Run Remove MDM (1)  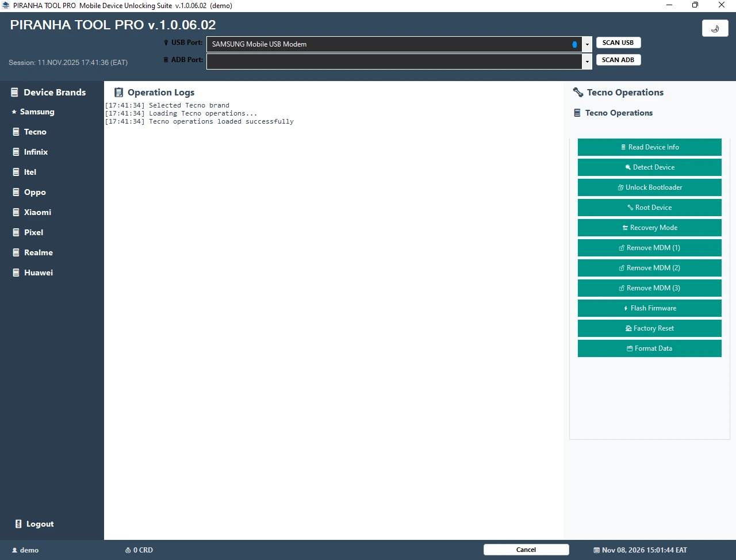(x=650, y=248)
